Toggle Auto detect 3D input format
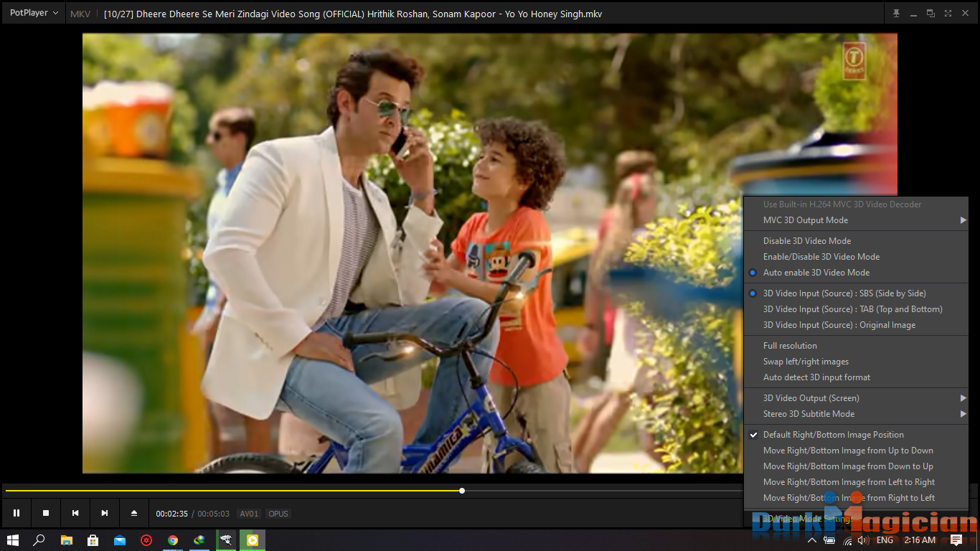Screen dimensions: 980x551 [856, 377]
